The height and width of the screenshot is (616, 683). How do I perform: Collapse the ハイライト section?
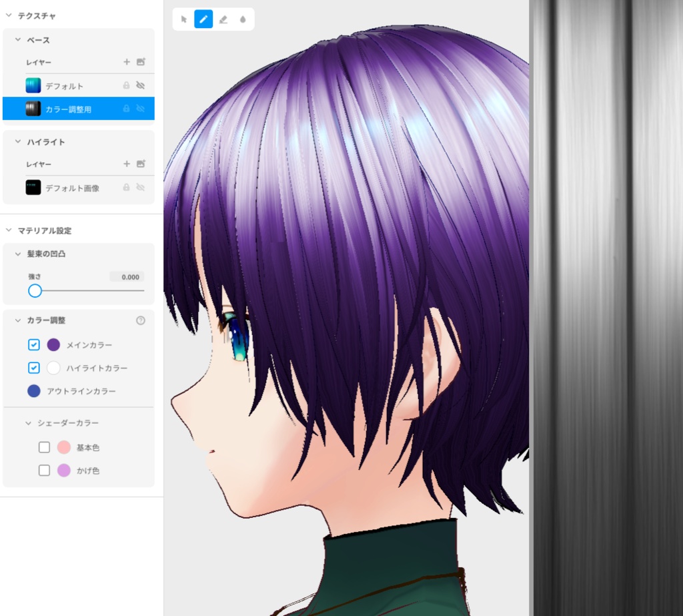19,141
